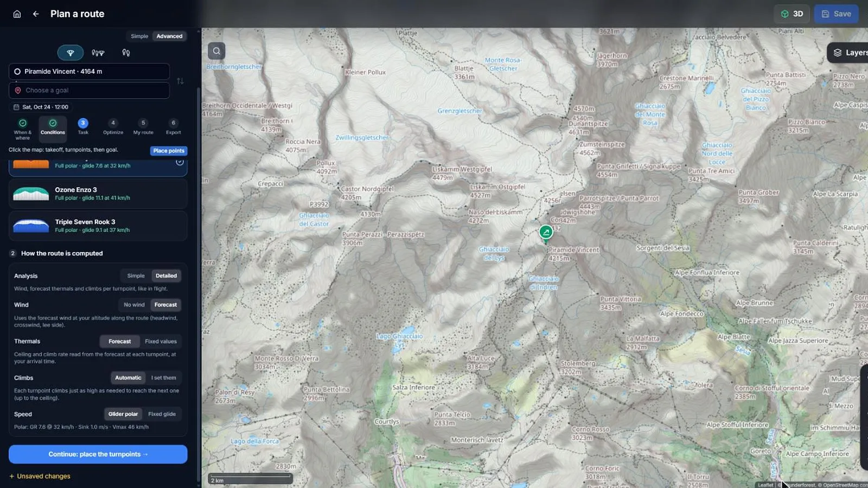Open the When & where step
The image size is (868, 488).
pos(22,129)
